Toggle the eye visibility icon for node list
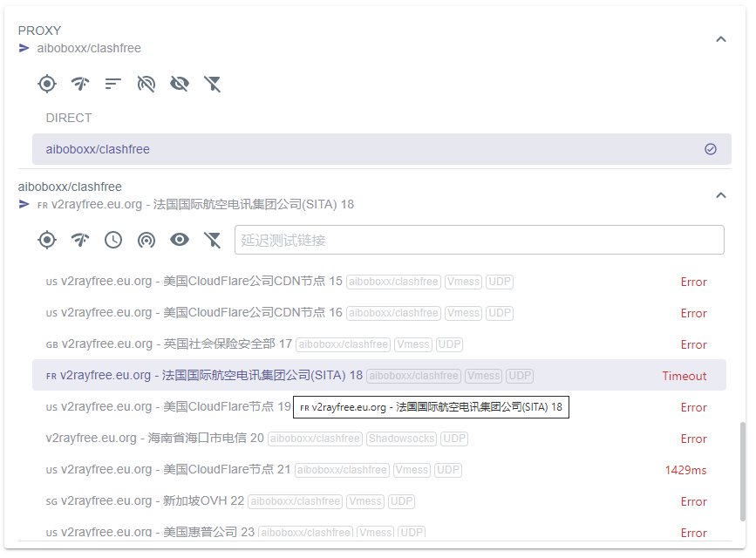The height and width of the screenshot is (558, 756). pos(180,240)
